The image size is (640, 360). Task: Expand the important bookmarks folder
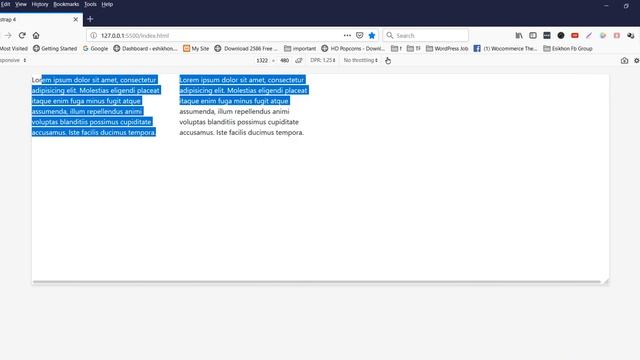[x=300, y=48]
